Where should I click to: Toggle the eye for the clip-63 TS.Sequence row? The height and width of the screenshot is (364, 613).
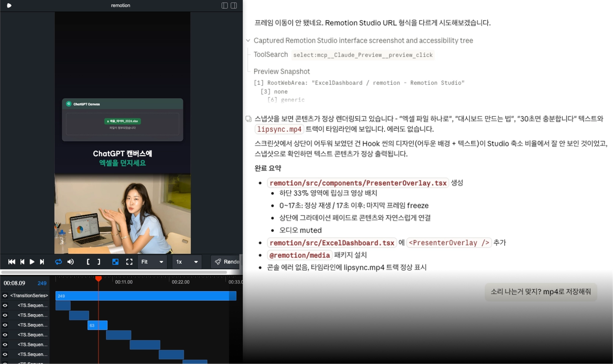pos(5,325)
